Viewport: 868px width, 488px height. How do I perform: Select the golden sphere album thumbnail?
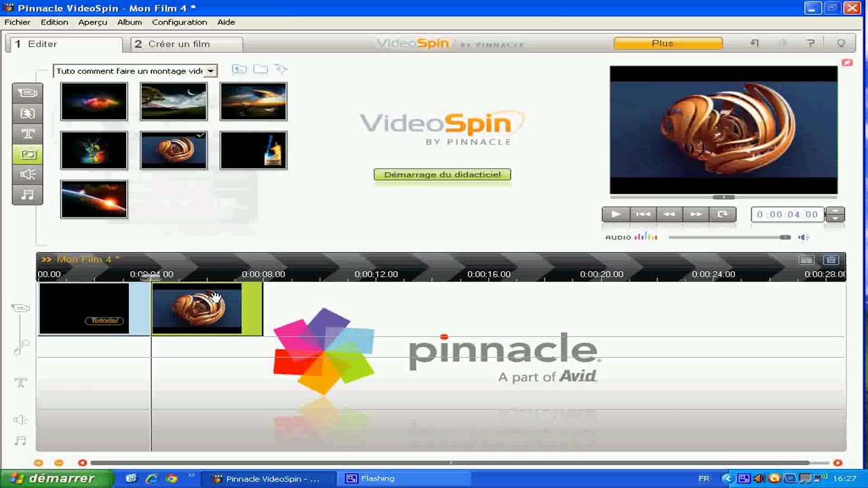tap(174, 150)
